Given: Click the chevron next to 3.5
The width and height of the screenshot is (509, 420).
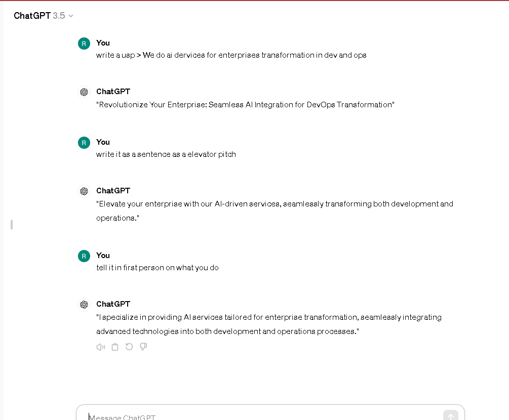Looking at the screenshot, I should coord(71,16).
